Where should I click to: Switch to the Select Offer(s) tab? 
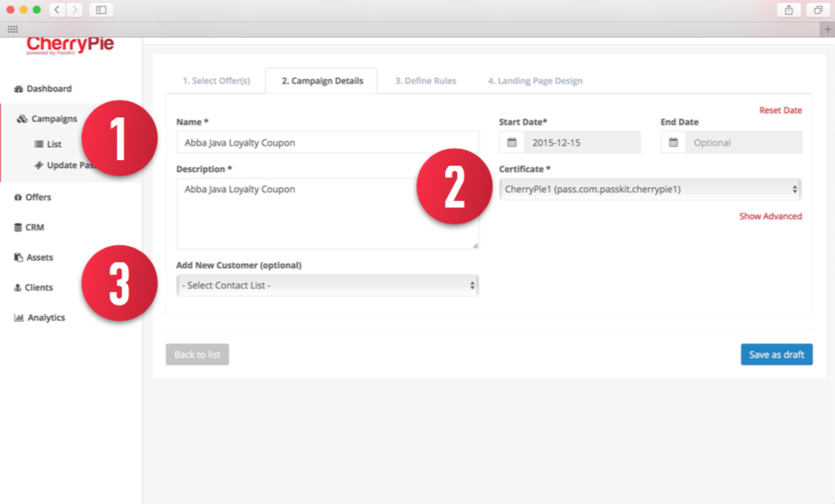click(x=216, y=81)
